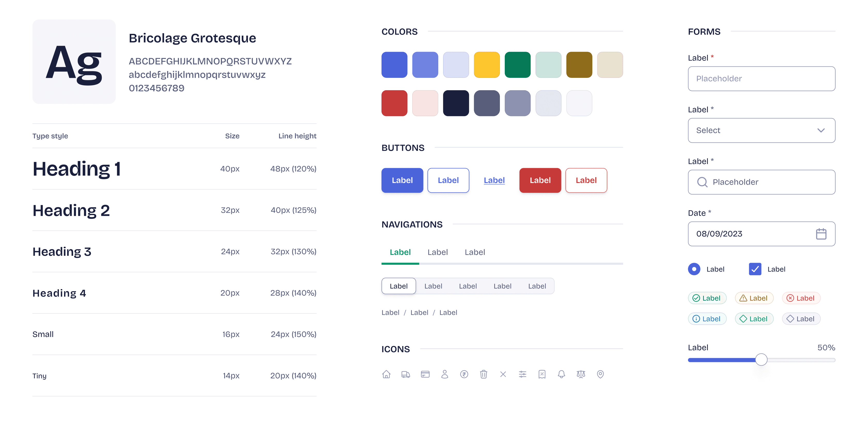Screen dimensions: 868x421
Task: Uncheck the blue Label checkbox
Action: (755, 269)
